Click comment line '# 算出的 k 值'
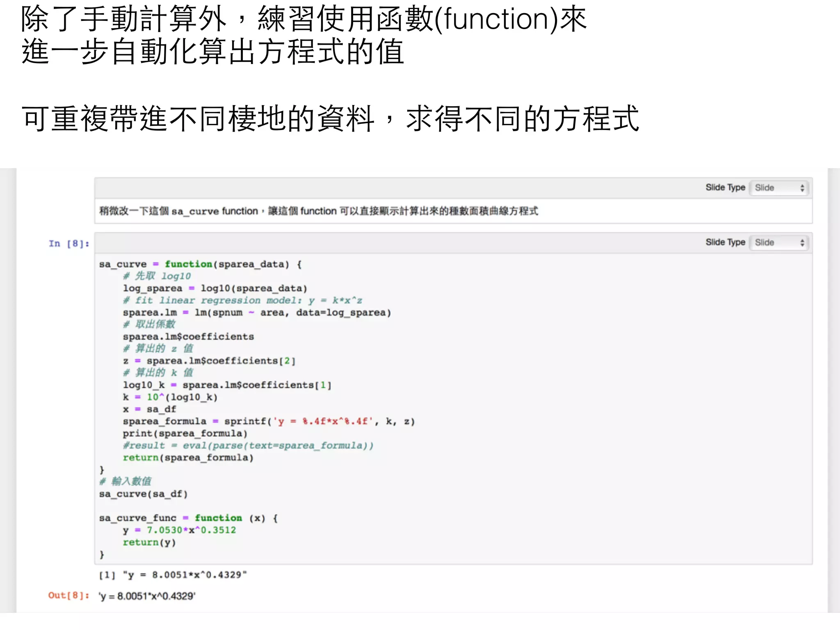This screenshot has height=630, width=840. 158,373
